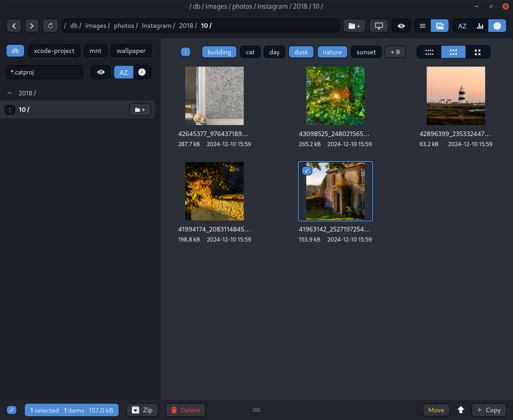The image size is (513, 420).
Task: Switch to the mnt bookmark
Action: 95,51
